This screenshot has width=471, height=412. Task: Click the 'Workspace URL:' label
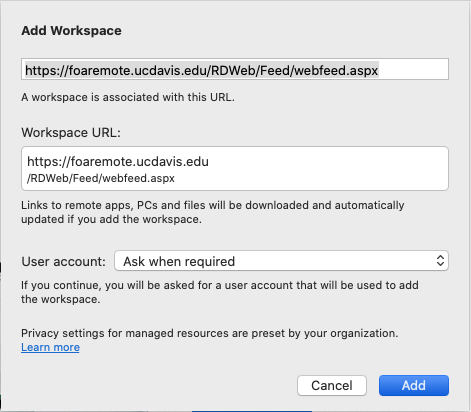pos(71,133)
